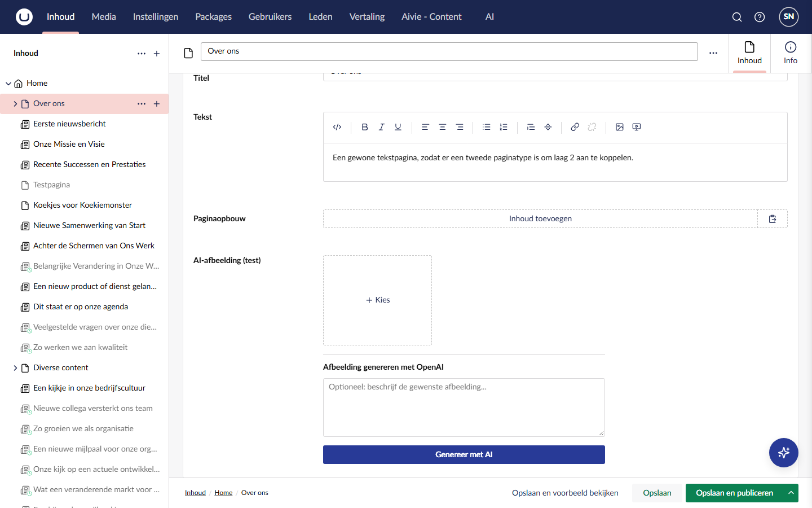Focus the image description text area
Screen dimensions: 812x508
[x=464, y=408]
